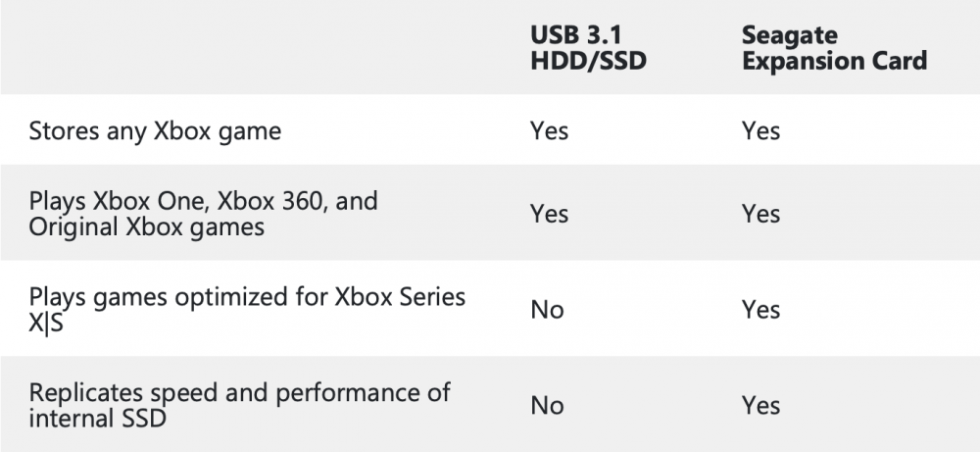
Task: Select USB "No" in internal SSD performance row
Action: pos(547,405)
